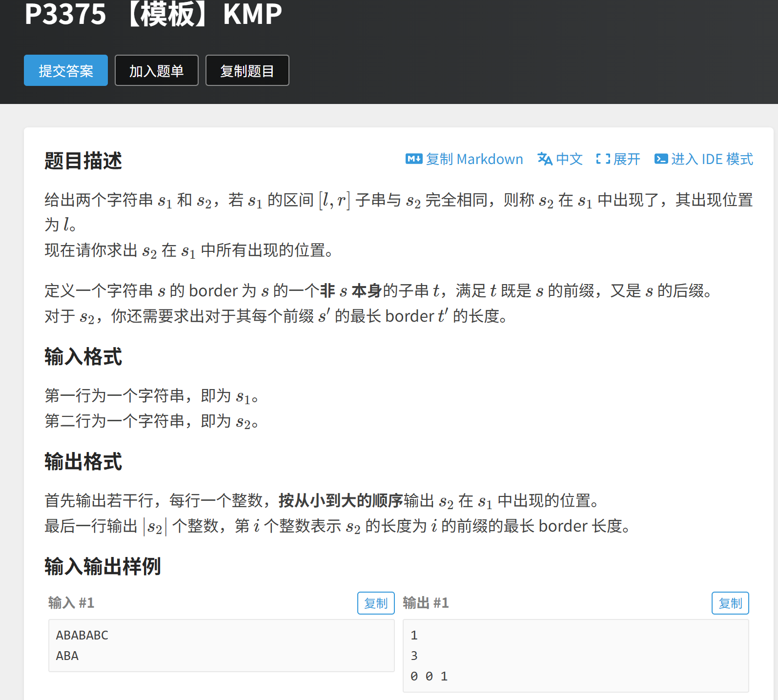Viewport: 778px width, 700px height.
Task: Open the 加入题单 button
Action: point(157,70)
